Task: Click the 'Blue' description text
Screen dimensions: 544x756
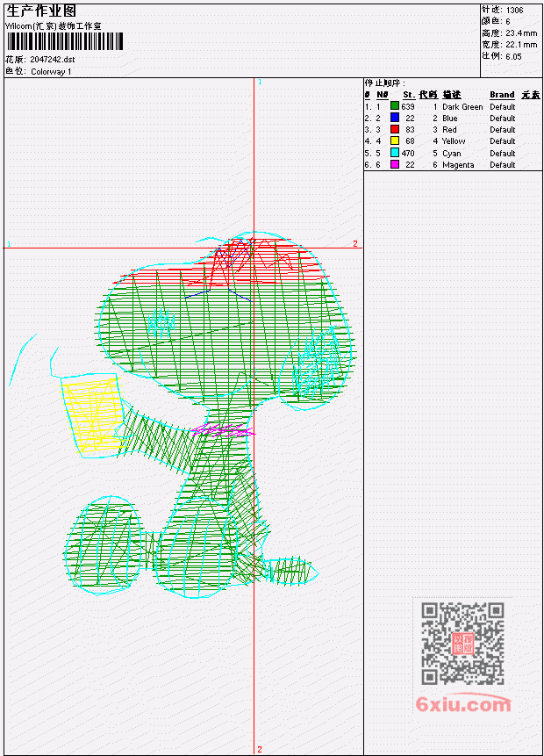Action: tap(450, 119)
